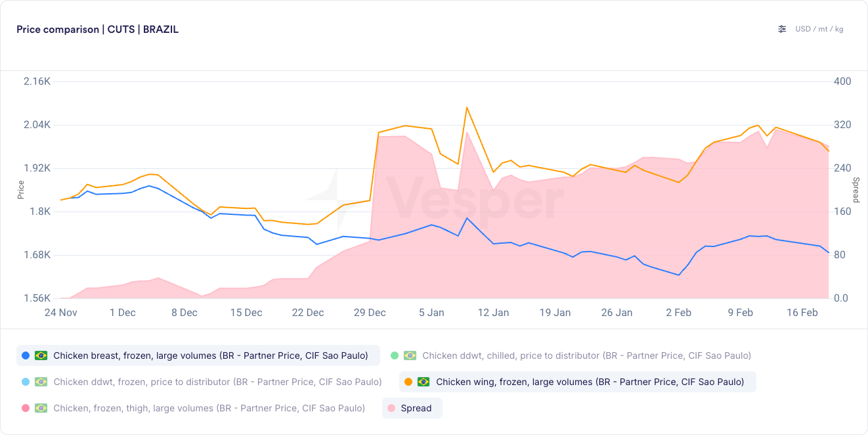Click the Price comparison chart title
Viewport: 868px width, 435px height.
[98, 30]
